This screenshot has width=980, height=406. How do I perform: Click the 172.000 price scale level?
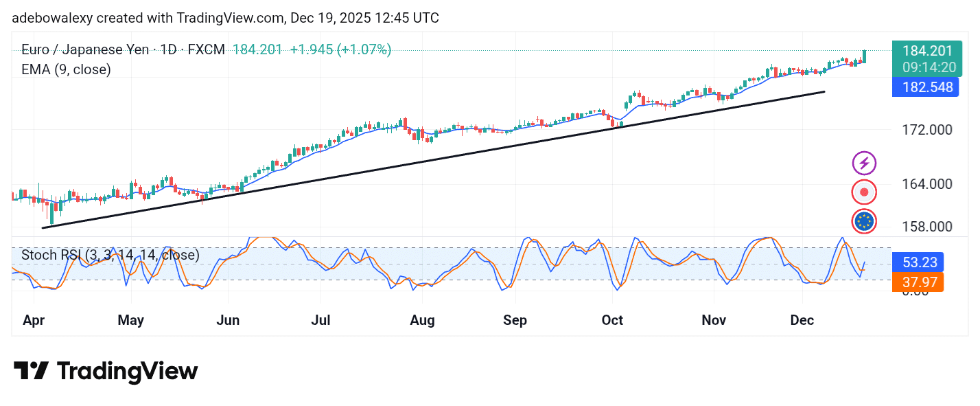(x=926, y=129)
